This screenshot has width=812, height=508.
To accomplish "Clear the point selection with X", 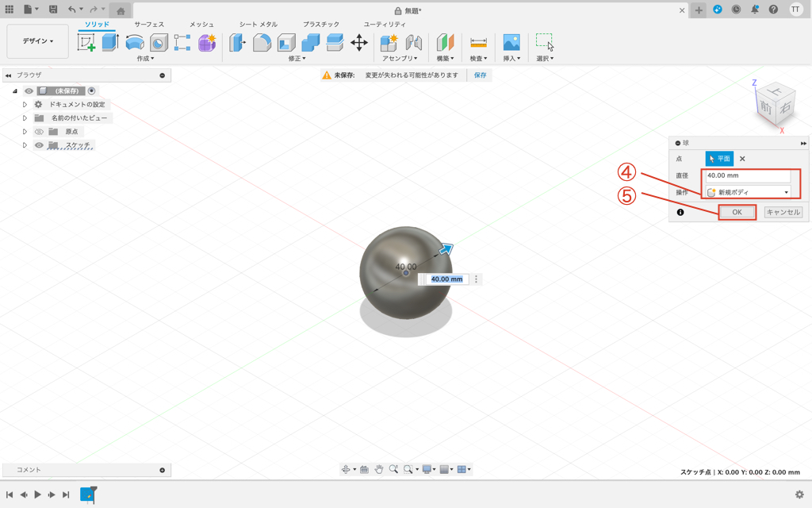I will pos(742,159).
